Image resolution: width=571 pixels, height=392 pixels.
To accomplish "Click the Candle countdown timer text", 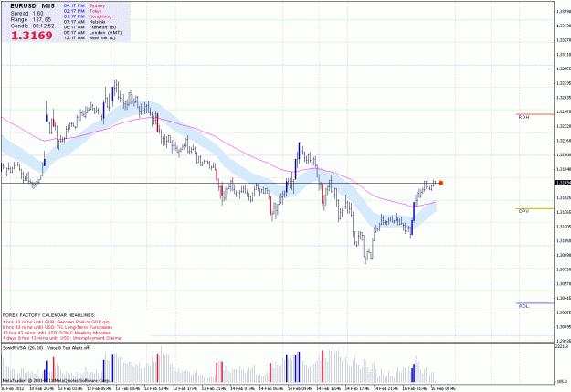I will [x=32, y=26].
